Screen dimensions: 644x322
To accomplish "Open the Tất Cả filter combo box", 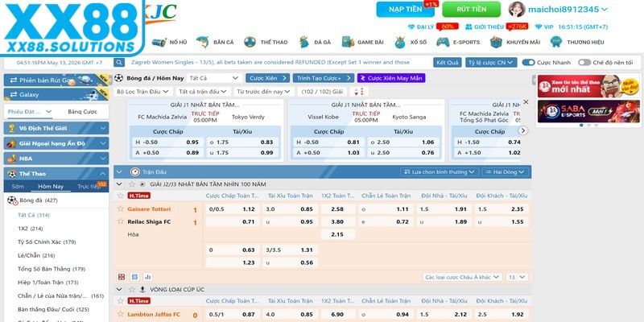I will pyautogui.click(x=214, y=78).
